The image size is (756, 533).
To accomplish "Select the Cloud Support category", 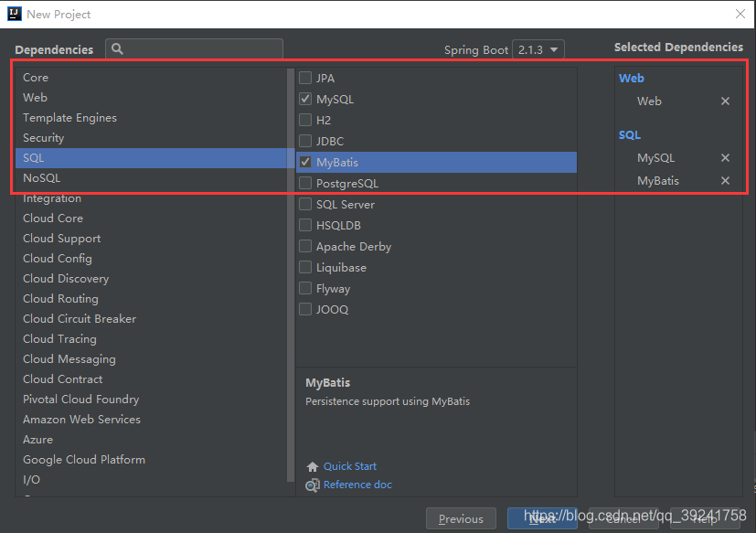I will (152, 239).
